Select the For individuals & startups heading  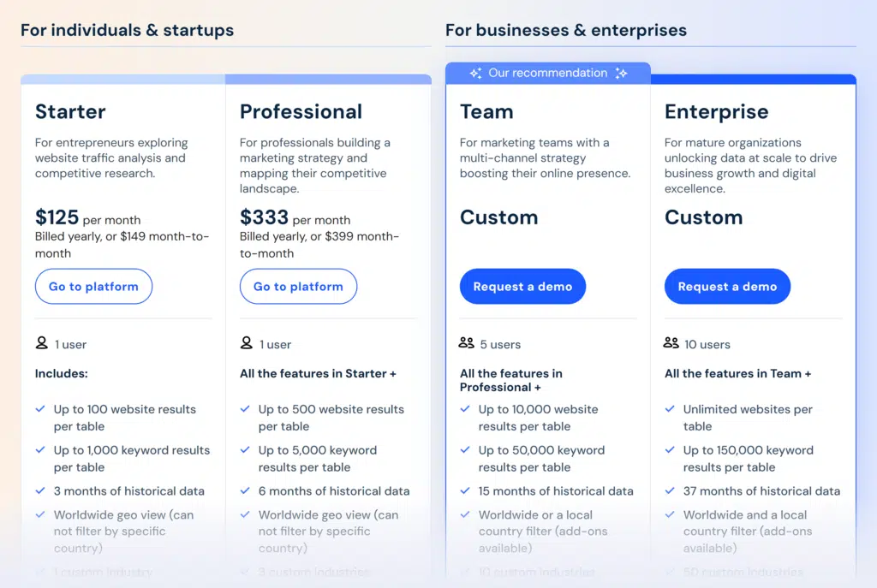127,30
